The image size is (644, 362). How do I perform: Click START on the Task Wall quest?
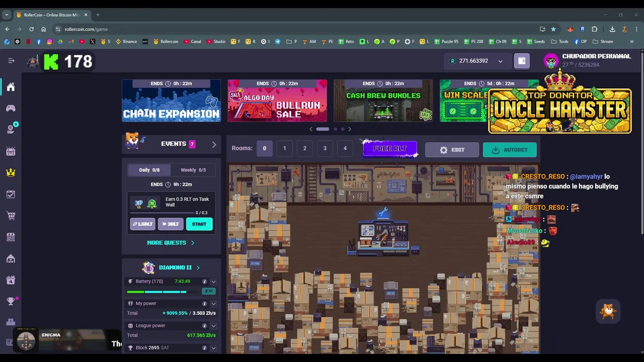[199, 224]
